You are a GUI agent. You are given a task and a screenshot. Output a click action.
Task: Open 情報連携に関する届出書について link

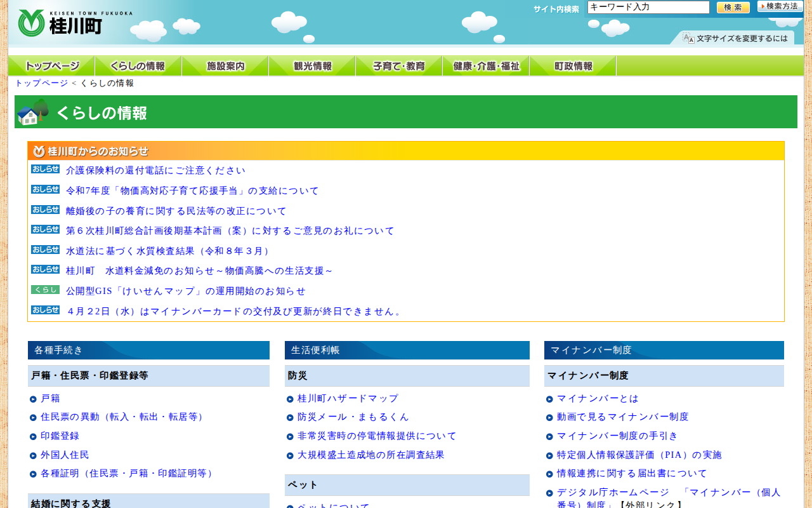(x=632, y=474)
